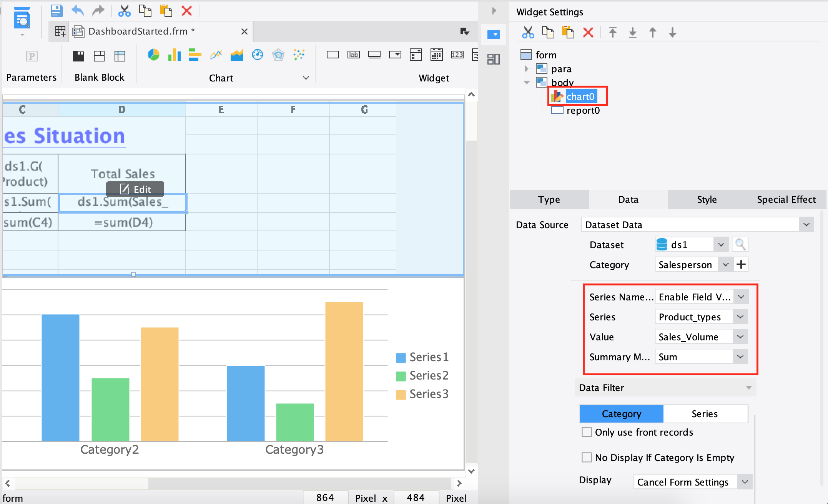Viewport: 828px width, 504px height.
Task: Open the Special Effect tab
Action: 786,199
